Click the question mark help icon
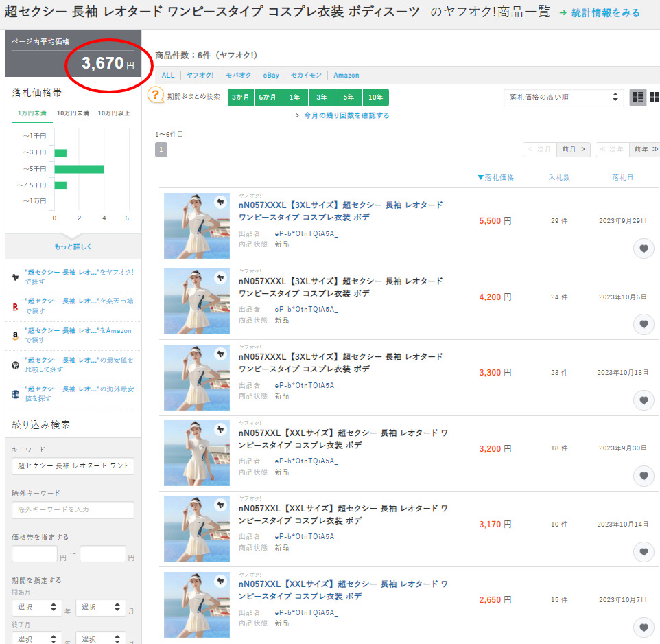 pyautogui.click(x=156, y=95)
